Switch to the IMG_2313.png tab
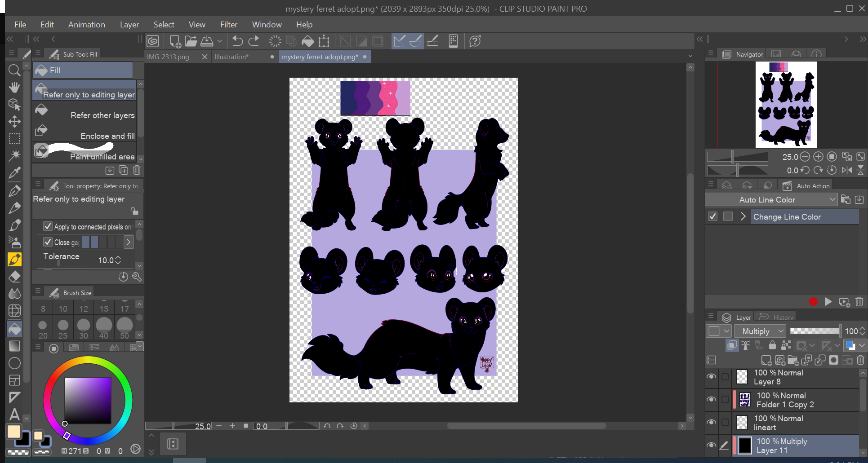This screenshot has height=463, width=868. [169, 57]
